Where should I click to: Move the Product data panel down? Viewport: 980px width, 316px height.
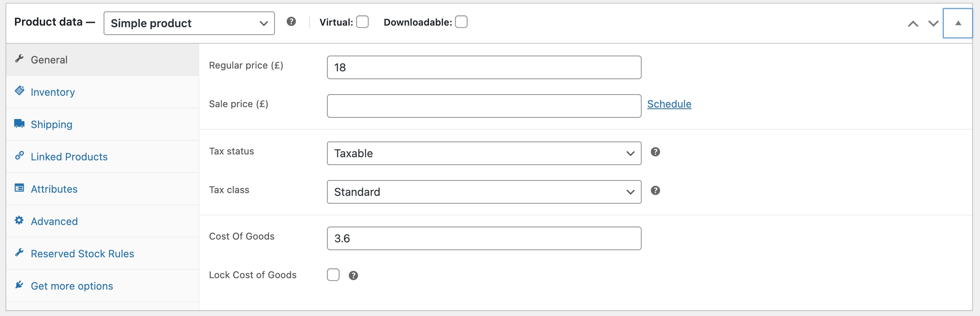pyautogui.click(x=933, y=24)
